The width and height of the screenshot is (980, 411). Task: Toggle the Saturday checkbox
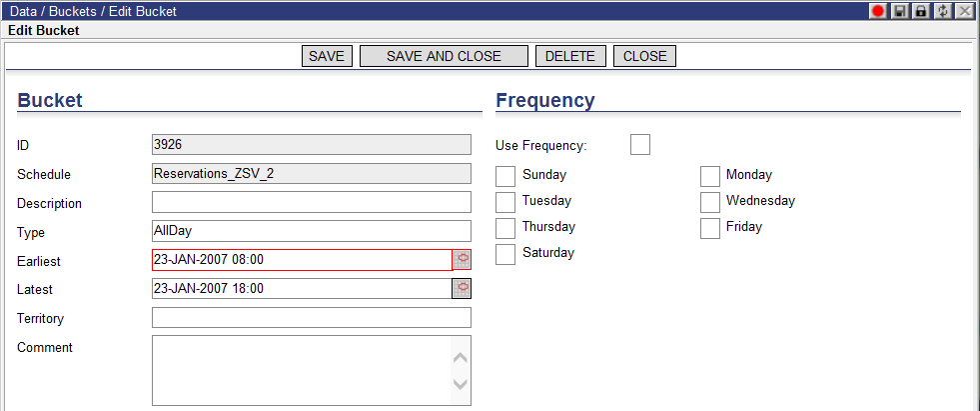coord(505,255)
